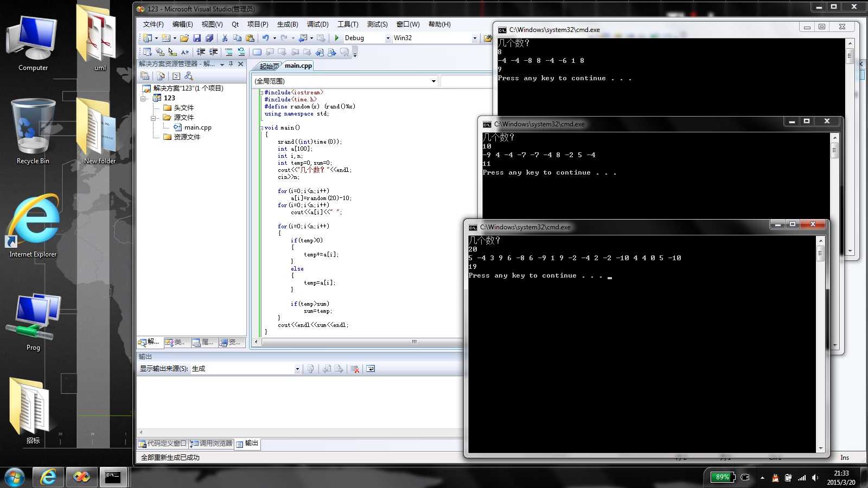Screen dimensions: 868x488
Task: Collapse the 源文件 folder node
Action: click(x=154, y=118)
